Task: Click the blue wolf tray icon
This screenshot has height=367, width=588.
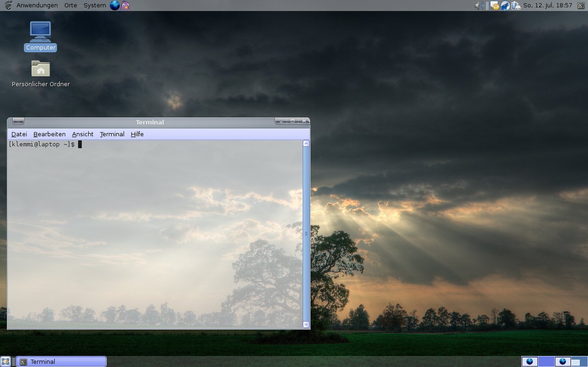Action: tap(505, 6)
